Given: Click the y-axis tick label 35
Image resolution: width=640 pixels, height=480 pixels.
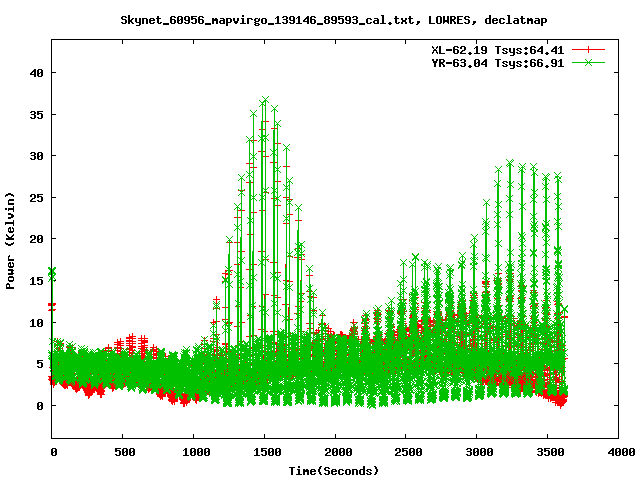Looking at the screenshot, I should click(36, 115).
